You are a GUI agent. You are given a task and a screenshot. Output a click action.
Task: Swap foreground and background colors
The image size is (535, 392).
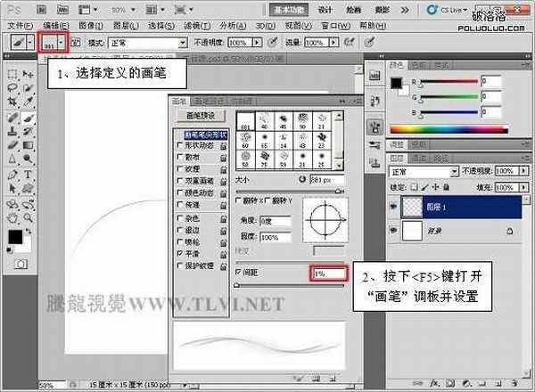pos(29,232)
